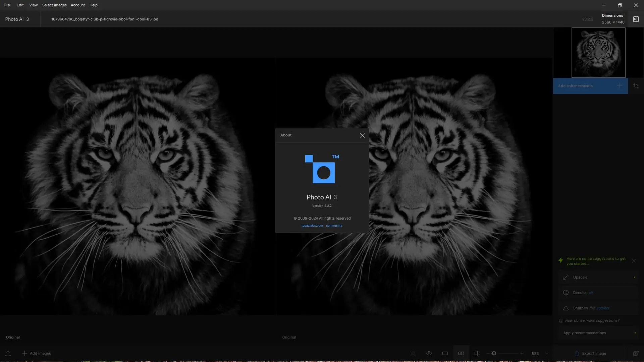
Task: Open the Select images menu
Action: [x=54, y=5]
